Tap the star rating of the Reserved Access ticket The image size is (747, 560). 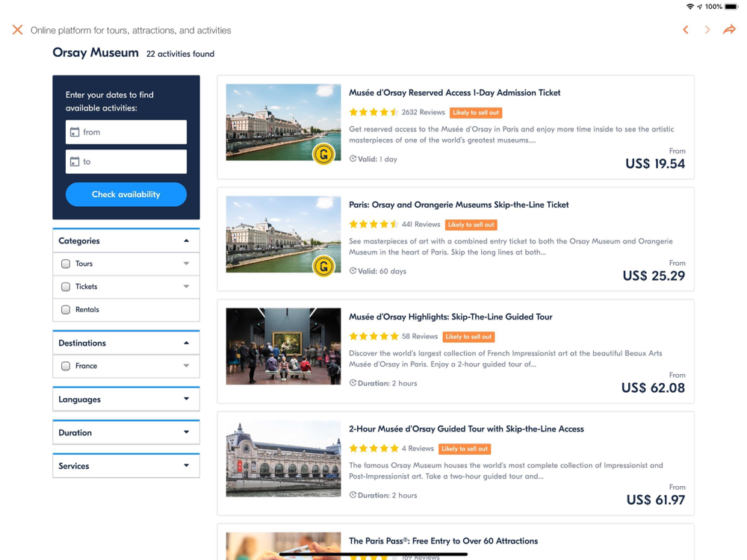point(373,113)
